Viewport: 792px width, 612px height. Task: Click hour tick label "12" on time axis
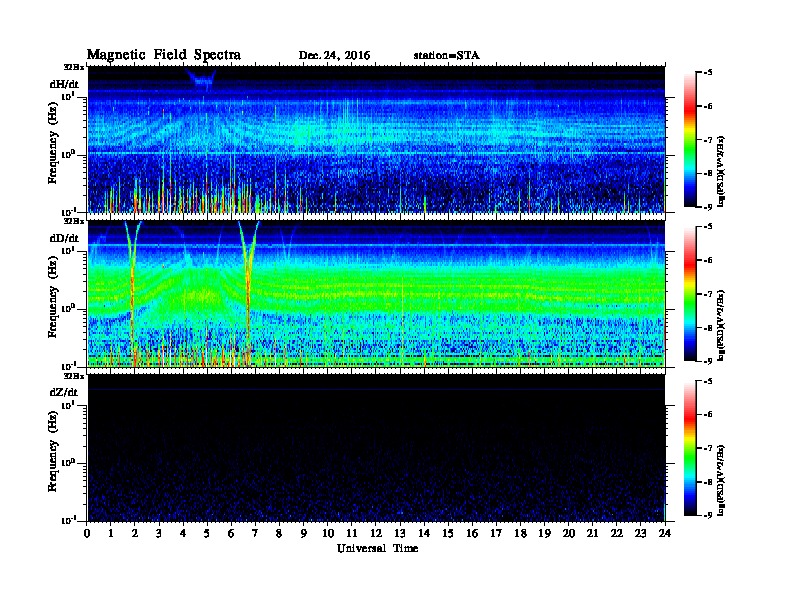pyautogui.click(x=376, y=533)
